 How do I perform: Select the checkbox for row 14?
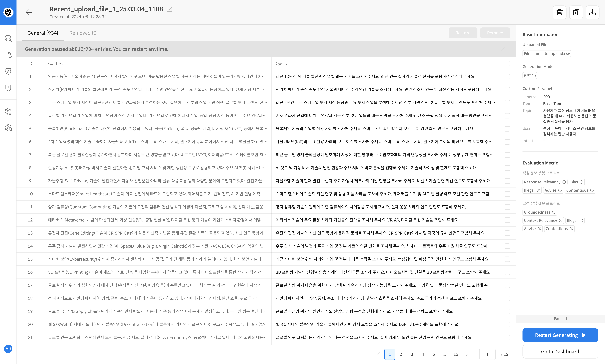[507, 246]
